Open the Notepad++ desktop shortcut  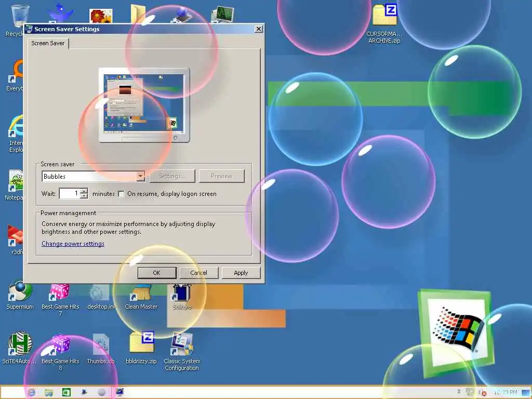click(15, 185)
